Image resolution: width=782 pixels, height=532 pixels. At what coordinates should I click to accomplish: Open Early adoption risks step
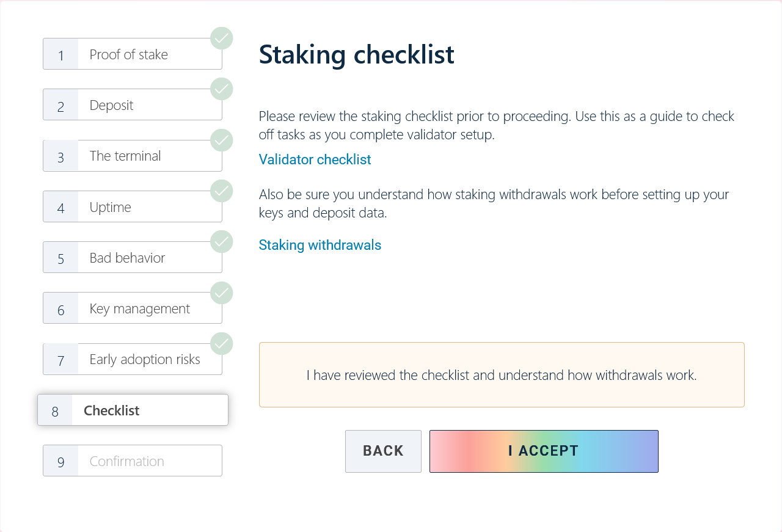[x=132, y=360]
